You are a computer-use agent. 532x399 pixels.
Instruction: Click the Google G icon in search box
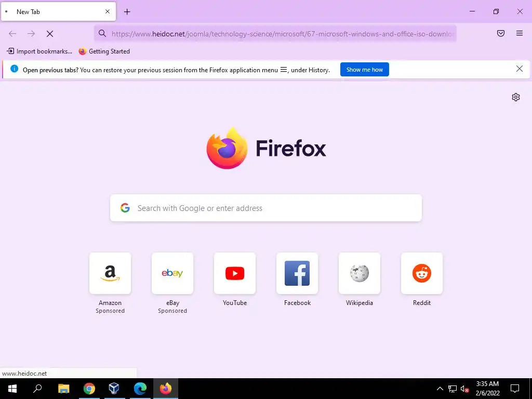click(x=125, y=208)
